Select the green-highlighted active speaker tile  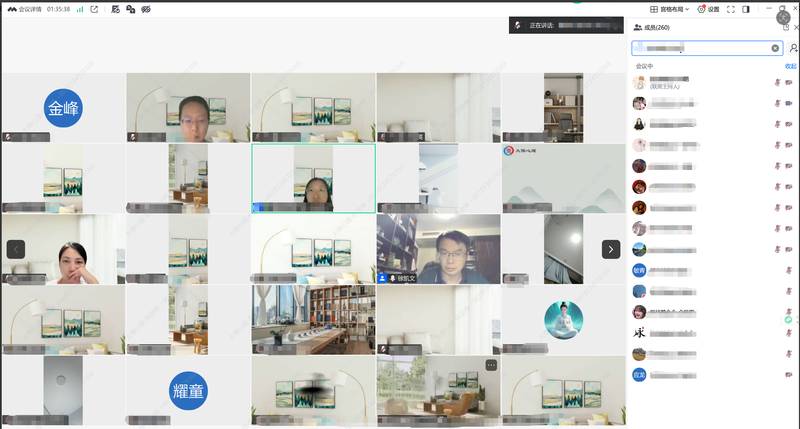coord(313,178)
